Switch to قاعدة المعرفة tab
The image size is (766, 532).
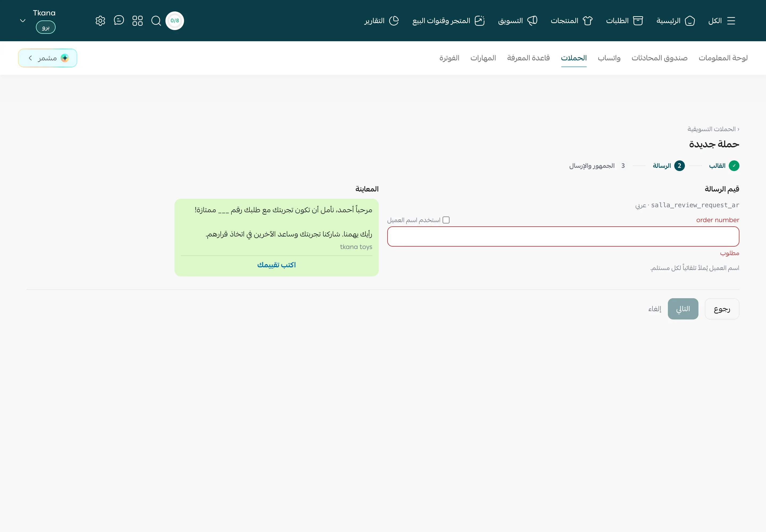[528, 58]
